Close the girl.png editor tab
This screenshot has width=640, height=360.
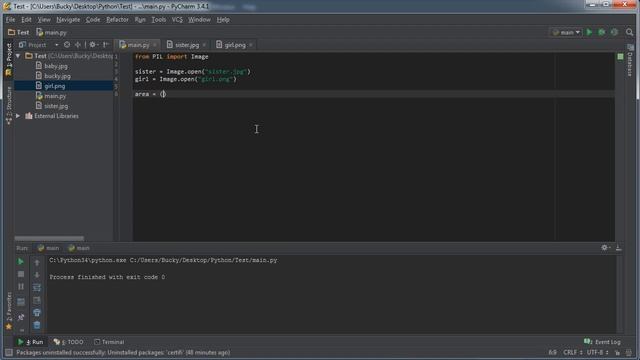point(251,45)
